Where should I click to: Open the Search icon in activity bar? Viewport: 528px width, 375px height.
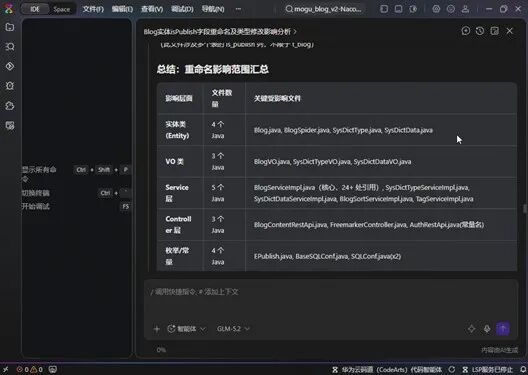[10, 46]
